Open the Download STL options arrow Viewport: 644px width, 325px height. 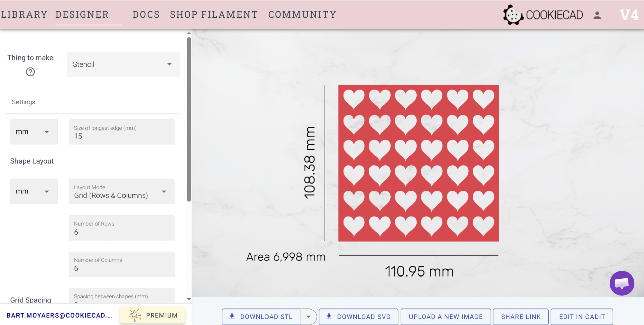point(308,317)
